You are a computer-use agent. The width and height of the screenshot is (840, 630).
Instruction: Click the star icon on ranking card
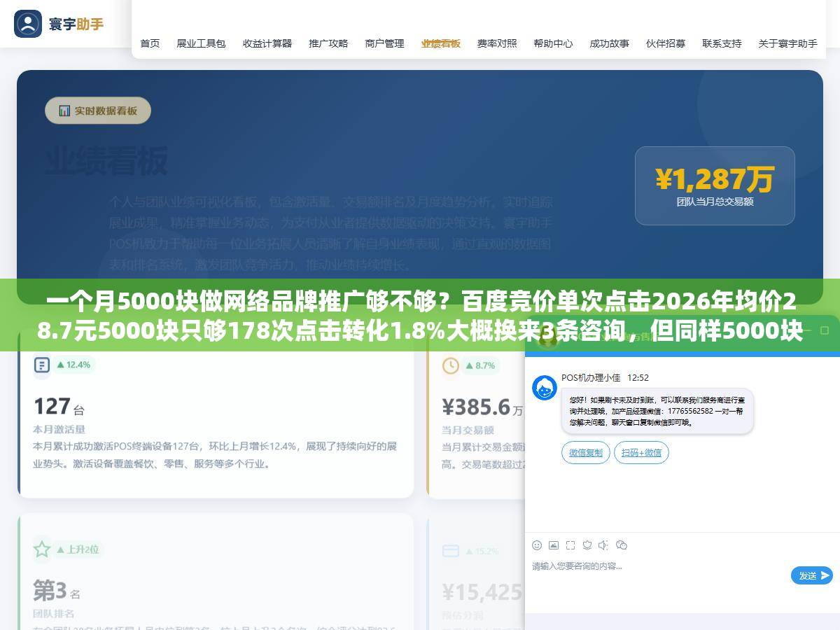42,549
